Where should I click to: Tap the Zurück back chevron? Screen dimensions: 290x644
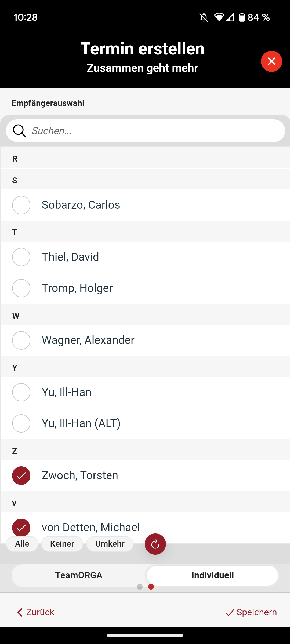[x=20, y=612]
